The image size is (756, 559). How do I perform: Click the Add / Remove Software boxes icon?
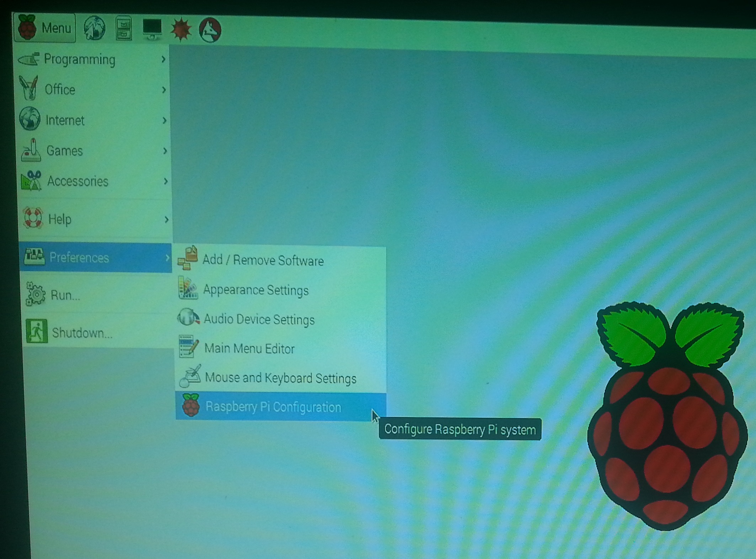click(188, 258)
